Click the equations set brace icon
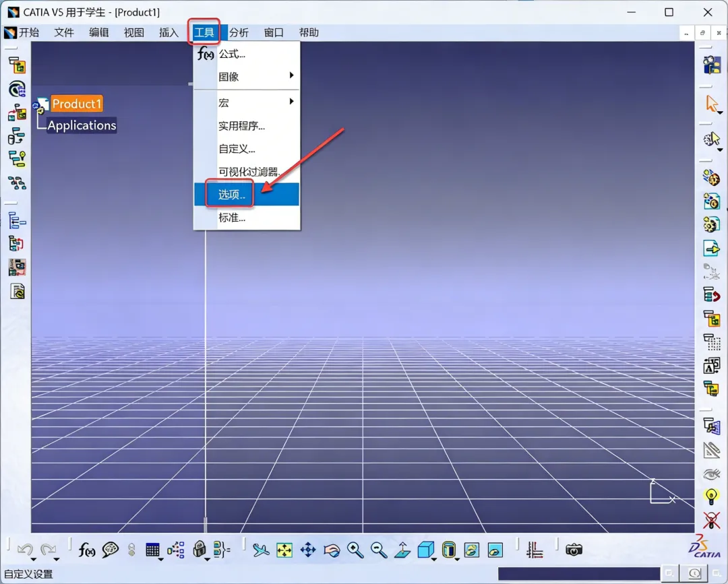728x584 pixels. tap(222, 550)
